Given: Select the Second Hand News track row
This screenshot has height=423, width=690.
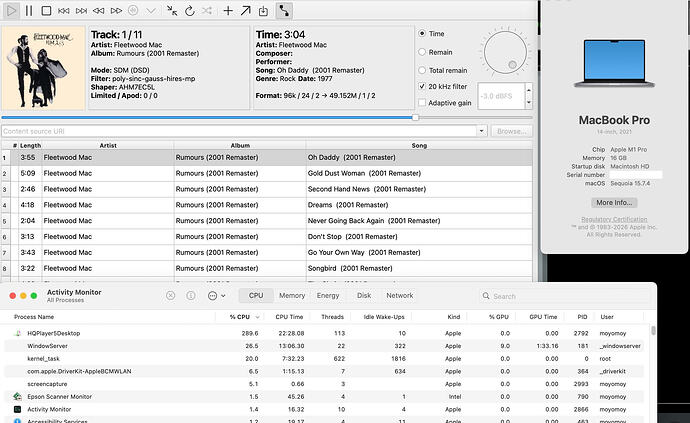Looking at the screenshot, I should tap(267, 189).
